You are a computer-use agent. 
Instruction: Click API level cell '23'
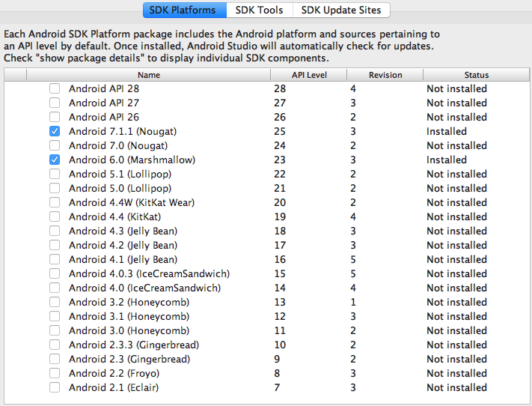click(x=280, y=160)
